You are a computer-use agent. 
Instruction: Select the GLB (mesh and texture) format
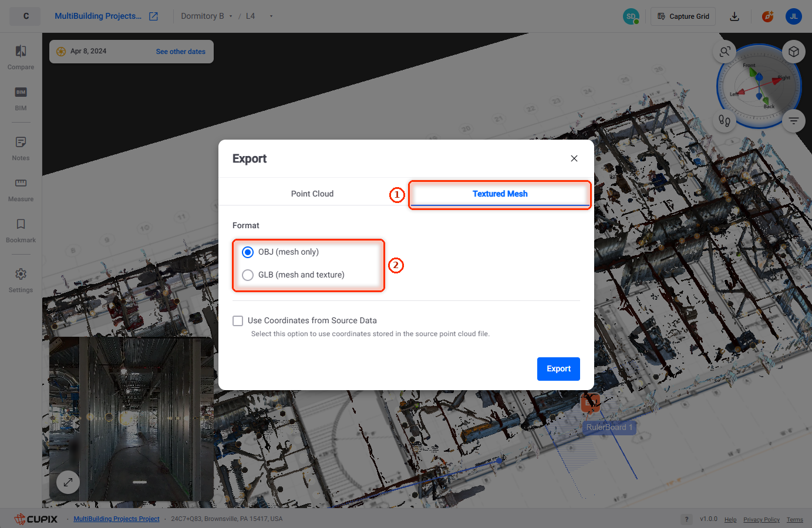click(293, 275)
